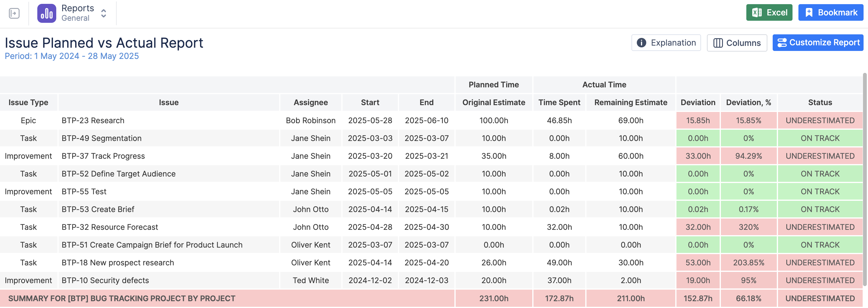Click the Status column header
Screen dimensions: 868x308
tap(820, 102)
